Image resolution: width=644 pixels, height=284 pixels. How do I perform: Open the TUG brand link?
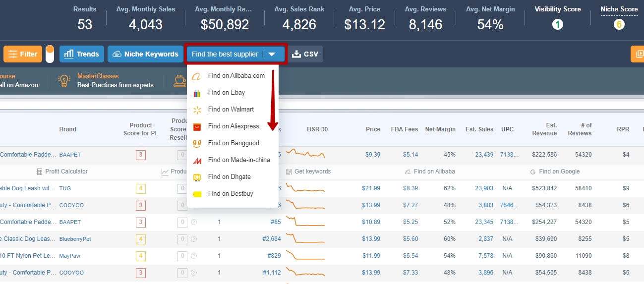point(65,188)
